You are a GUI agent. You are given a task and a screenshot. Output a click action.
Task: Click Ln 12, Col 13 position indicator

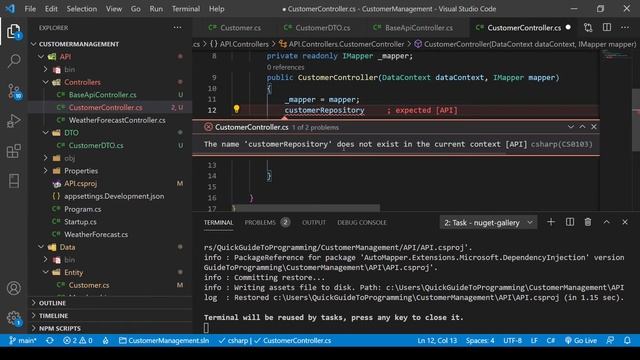(437, 340)
